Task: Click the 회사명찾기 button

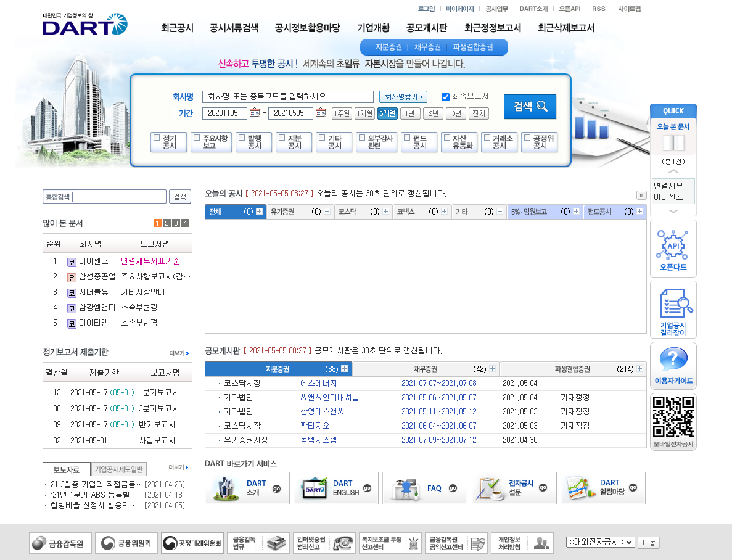Action: point(403,97)
